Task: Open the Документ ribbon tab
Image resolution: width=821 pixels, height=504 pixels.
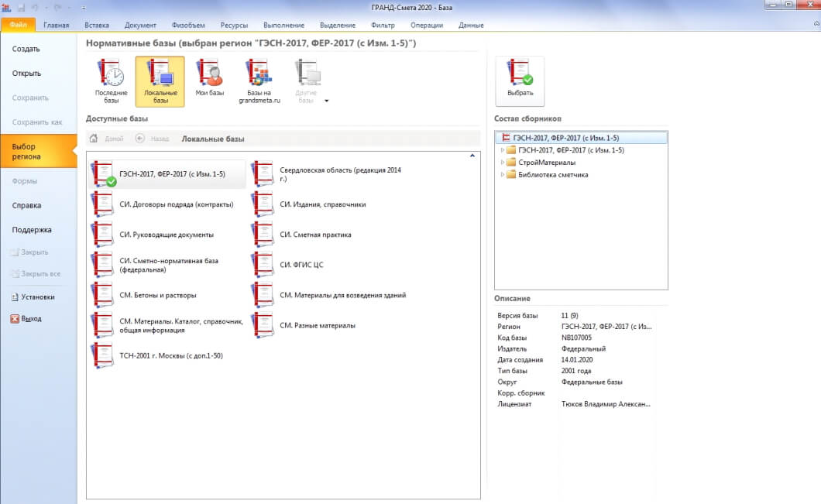Action: click(140, 25)
